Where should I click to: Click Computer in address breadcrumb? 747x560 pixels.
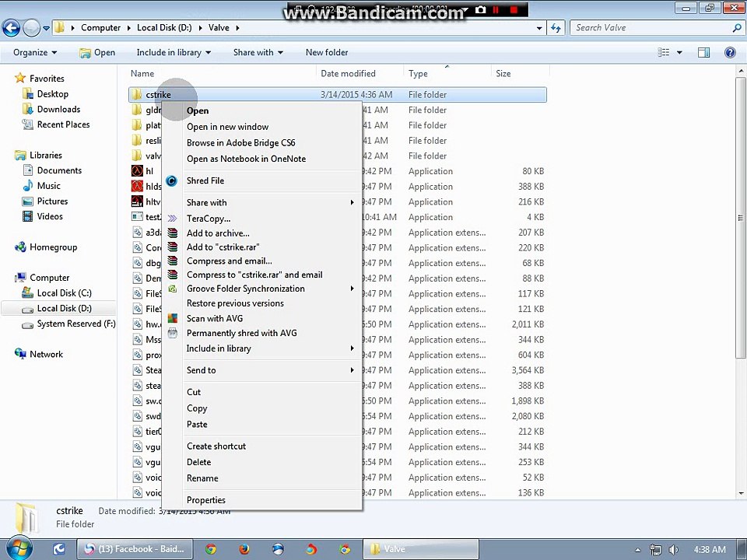[x=100, y=28]
